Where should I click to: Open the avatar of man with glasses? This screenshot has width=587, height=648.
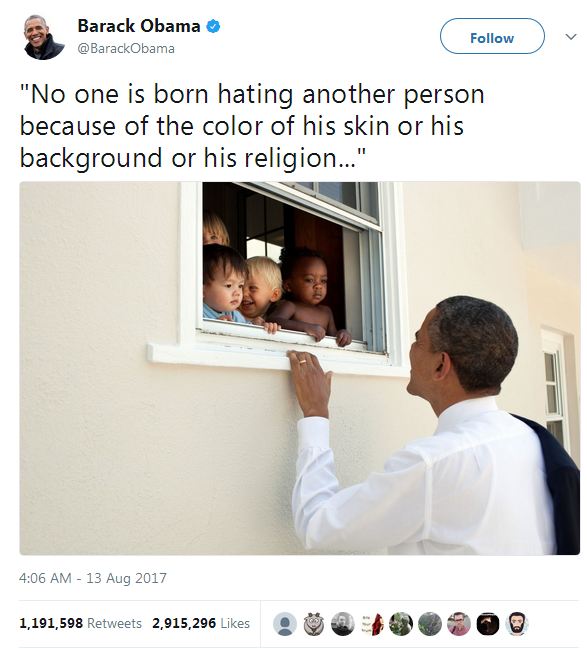pyautogui.click(x=459, y=624)
